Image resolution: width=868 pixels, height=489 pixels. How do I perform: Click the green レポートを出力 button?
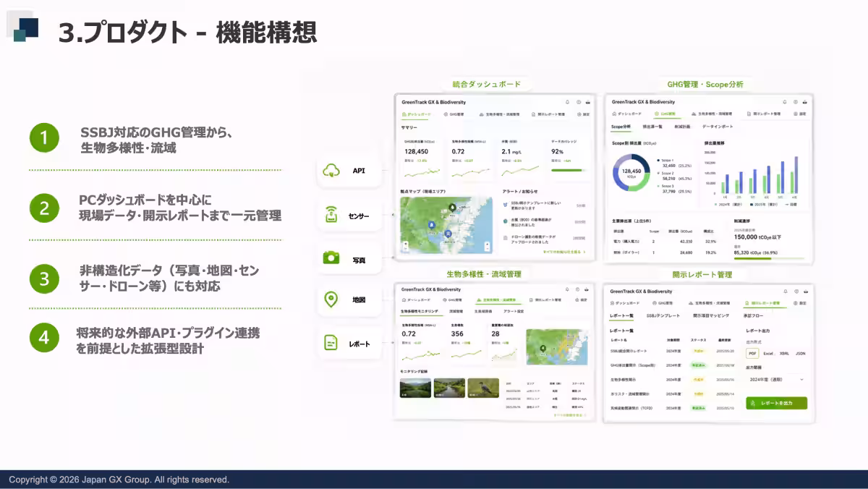[x=776, y=403]
